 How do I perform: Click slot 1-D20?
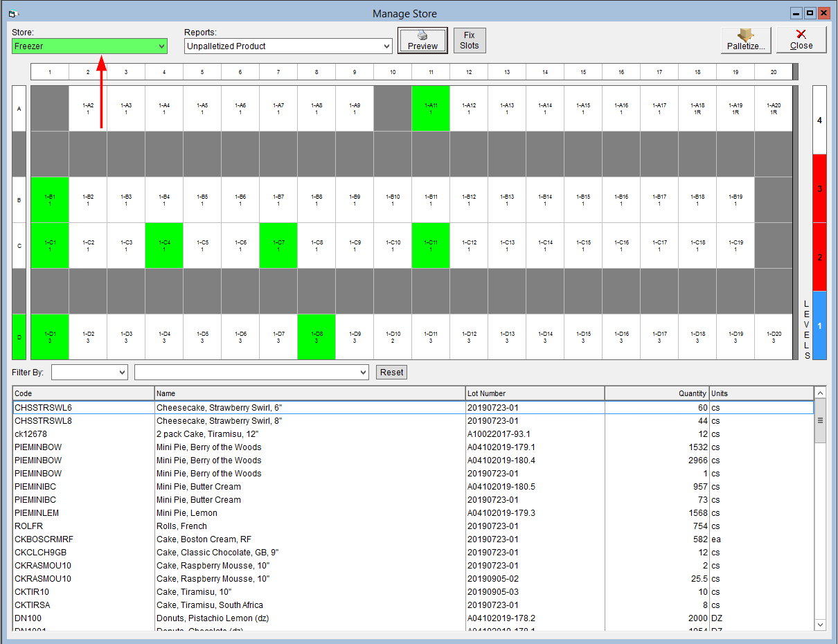click(x=774, y=337)
